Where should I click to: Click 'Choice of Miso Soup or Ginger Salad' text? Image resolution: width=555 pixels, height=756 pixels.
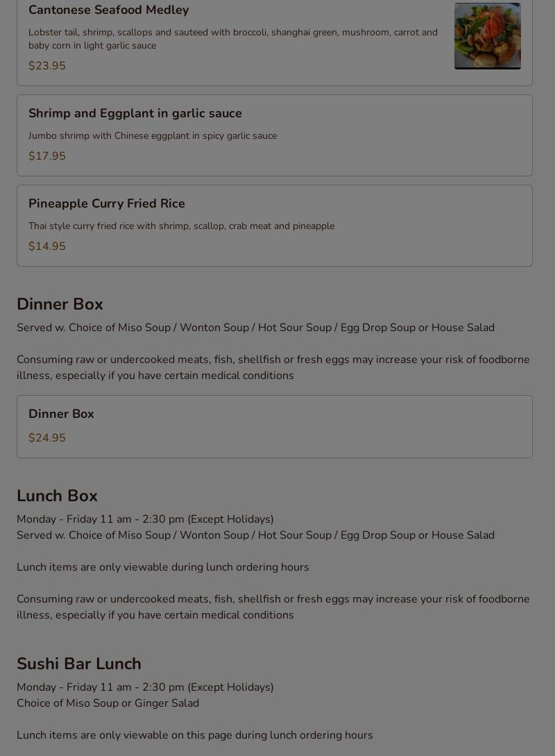[108, 703]
